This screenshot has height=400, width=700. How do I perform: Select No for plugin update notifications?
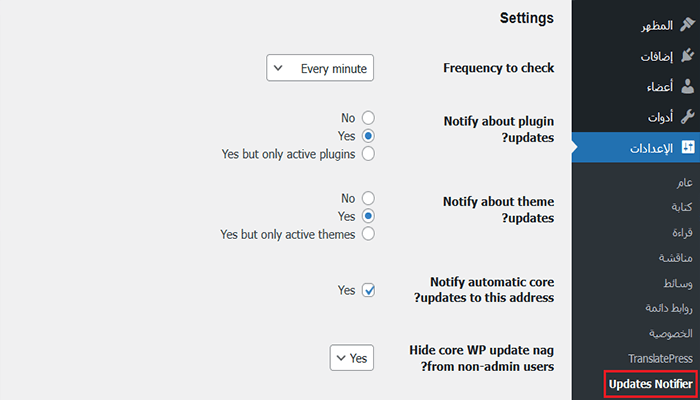click(368, 118)
